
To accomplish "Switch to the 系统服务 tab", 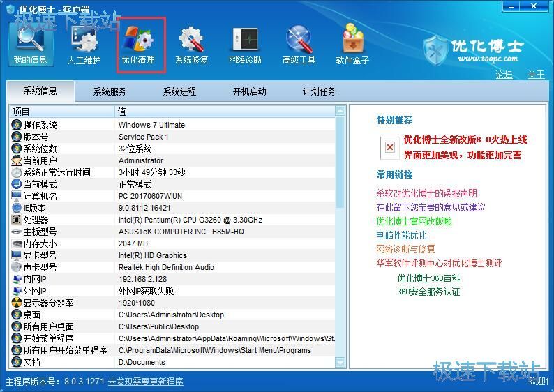I will tap(110, 92).
